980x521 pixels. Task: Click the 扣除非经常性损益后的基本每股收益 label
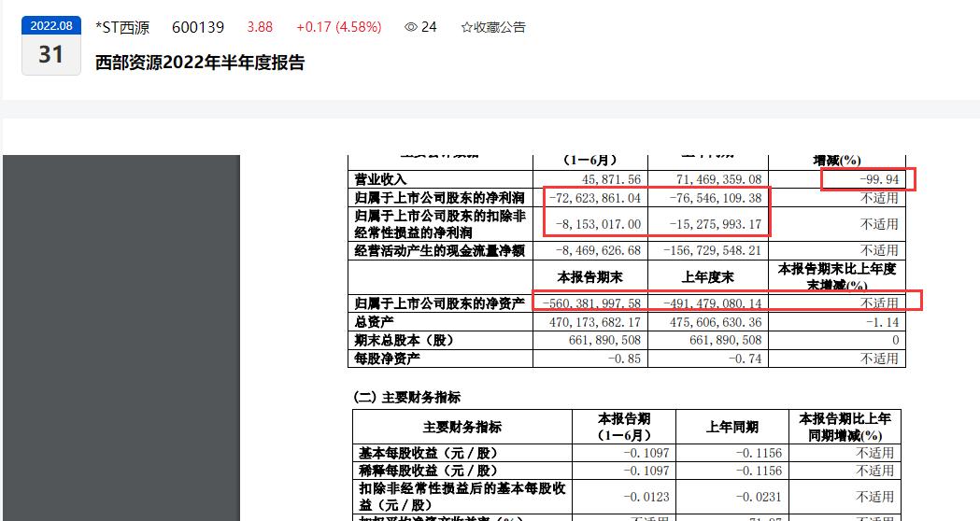462,497
